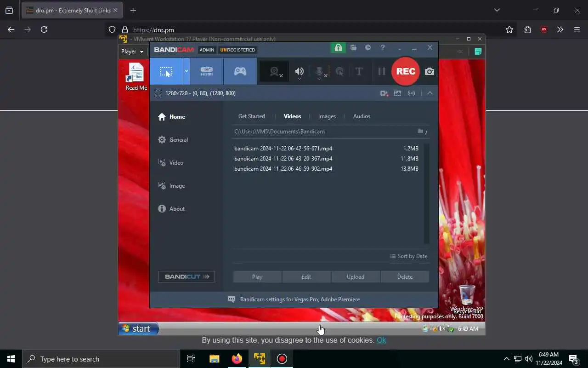Click the pause recording icon
The width and height of the screenshot is (588, 368).
pos(381,71)
